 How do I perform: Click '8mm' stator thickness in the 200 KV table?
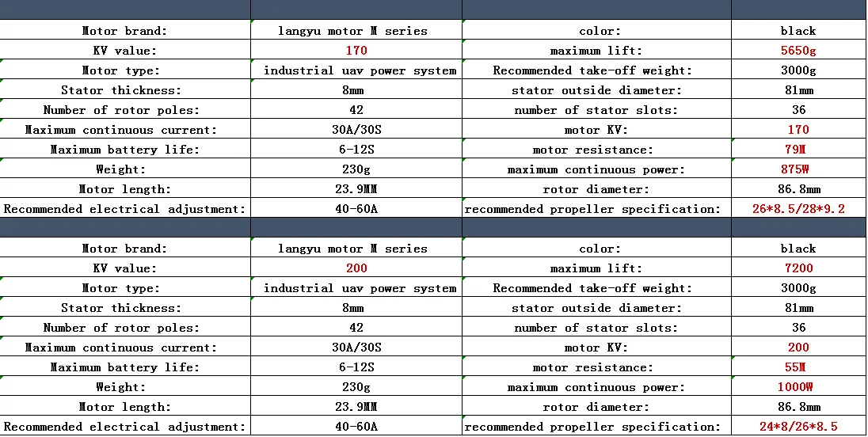tap(353, 308)
